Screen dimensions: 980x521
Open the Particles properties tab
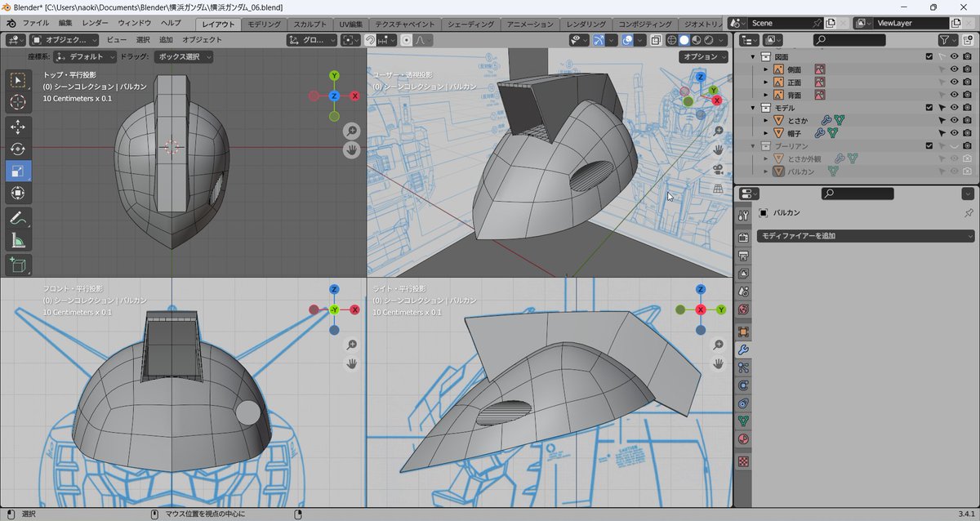tap(743, 367)
